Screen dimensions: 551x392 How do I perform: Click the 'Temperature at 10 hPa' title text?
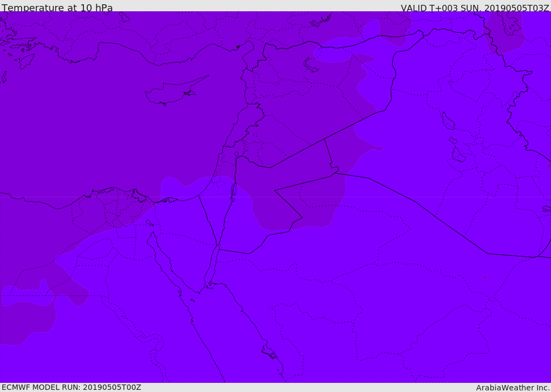57,8
